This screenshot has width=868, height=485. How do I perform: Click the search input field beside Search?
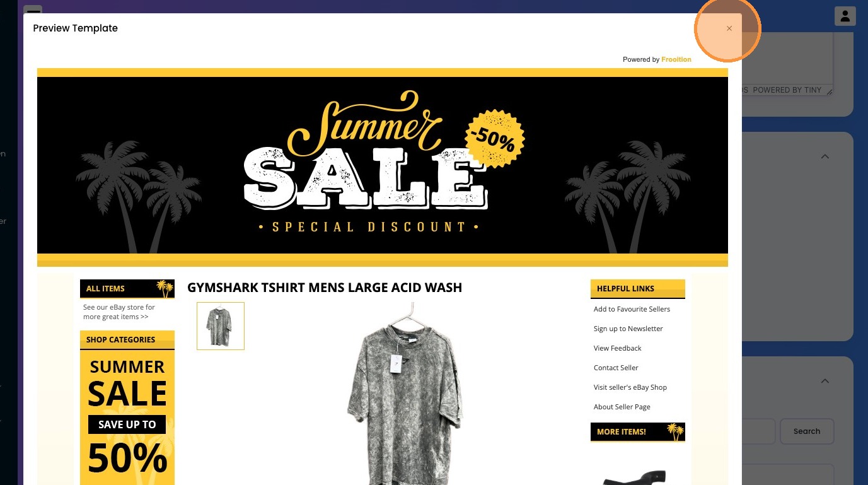(x=758, y=431)
